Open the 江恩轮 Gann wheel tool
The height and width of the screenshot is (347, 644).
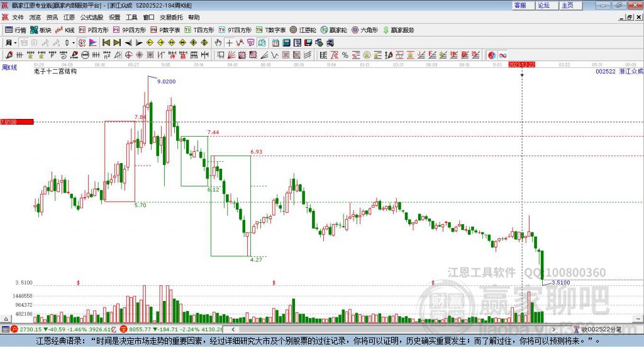tap(303, 30)
